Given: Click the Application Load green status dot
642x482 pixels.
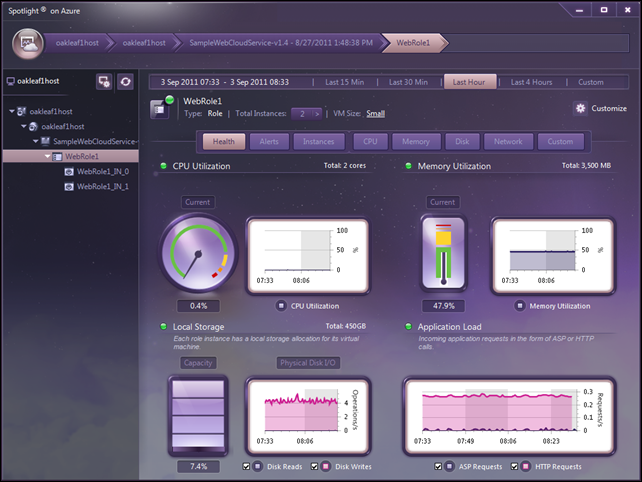Looking at the screenshot, I should (409, 326).
